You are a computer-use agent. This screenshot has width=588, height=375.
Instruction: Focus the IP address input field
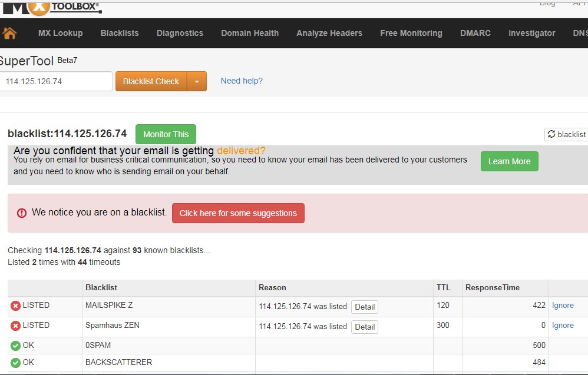pos(56,81)
